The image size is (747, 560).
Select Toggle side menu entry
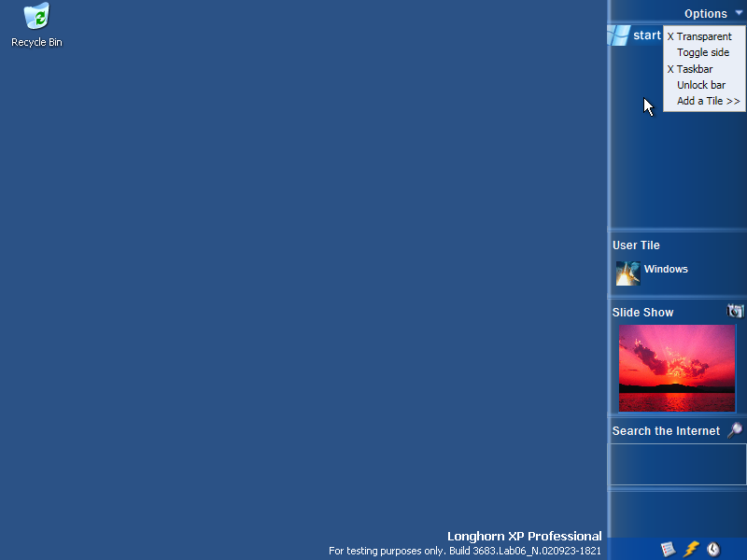pyautogui.click(x=704, y=52)
